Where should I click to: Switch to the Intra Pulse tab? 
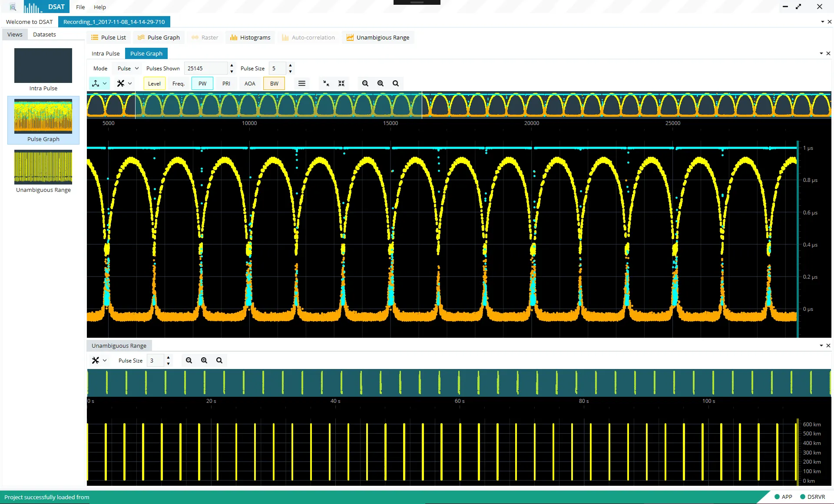[x=106, y=53]
